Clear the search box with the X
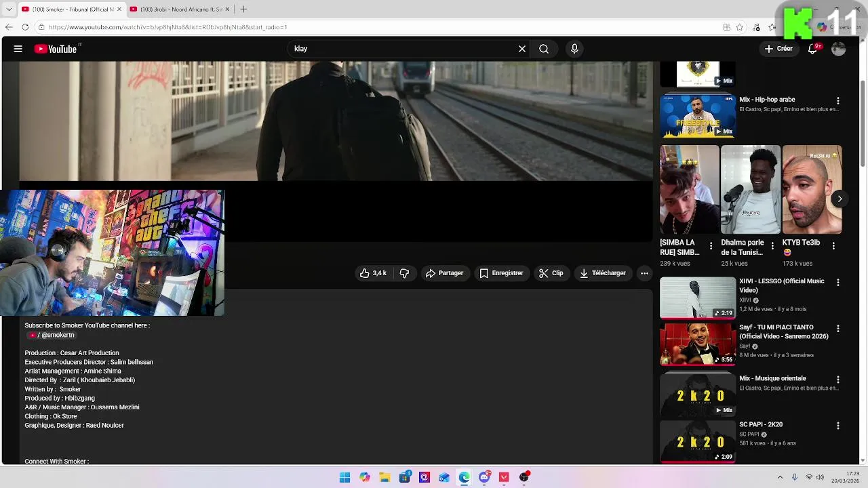 (522, 49)
